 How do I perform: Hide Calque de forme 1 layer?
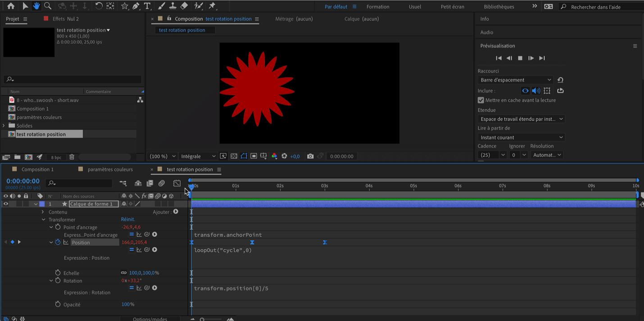[6, 204]
